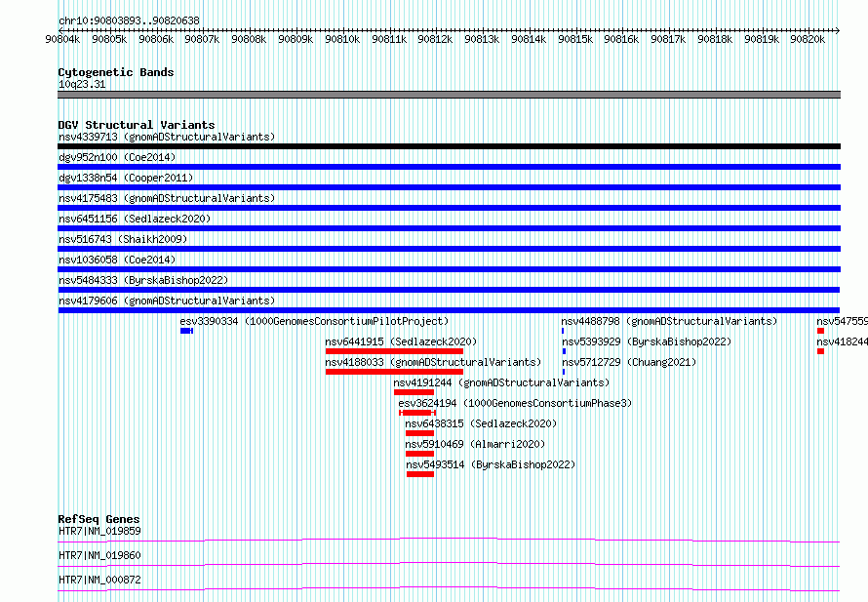
Task: Open variant dgv952n100 (Coe2014) label
Action: click(x=117, y=157)
